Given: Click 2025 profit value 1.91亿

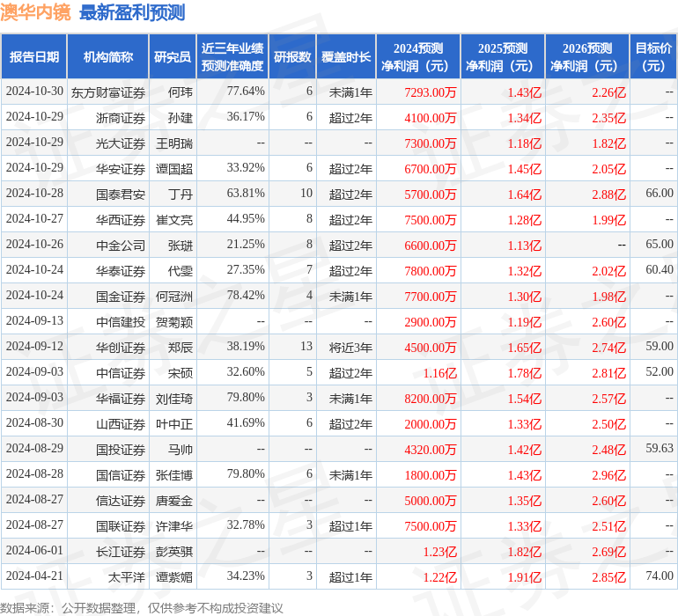Looking at the screenshot, I should pyautogui.click(x=525, y=576).
